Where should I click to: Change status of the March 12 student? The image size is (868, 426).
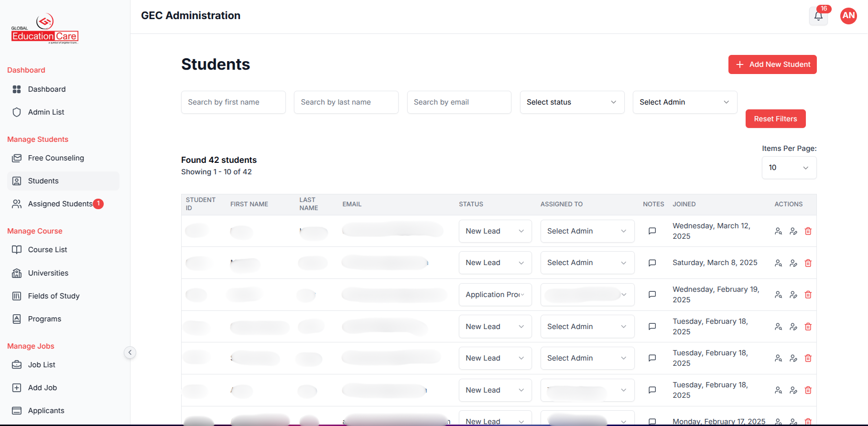(495, 231)
